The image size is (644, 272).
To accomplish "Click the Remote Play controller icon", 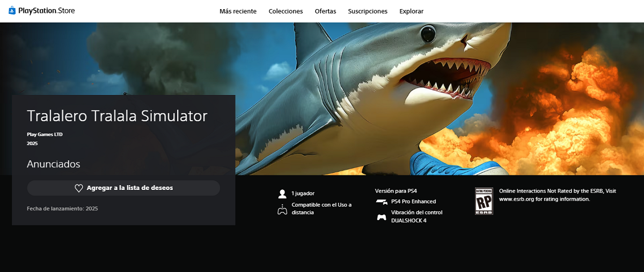I will (282, 209).
